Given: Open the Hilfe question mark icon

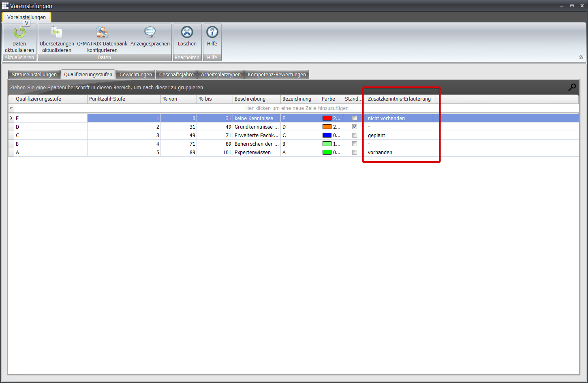Looking at the screenshot, I should click(212, 32).
